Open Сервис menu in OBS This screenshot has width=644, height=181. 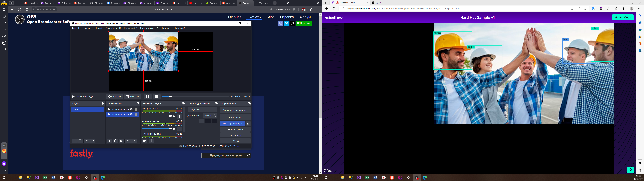pyautogui.click(x=167, y=28)
